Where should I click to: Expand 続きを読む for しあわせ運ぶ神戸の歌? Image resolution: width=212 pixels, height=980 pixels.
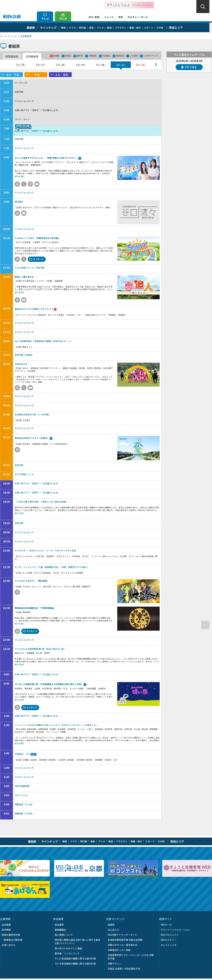[x=19, y=513]
